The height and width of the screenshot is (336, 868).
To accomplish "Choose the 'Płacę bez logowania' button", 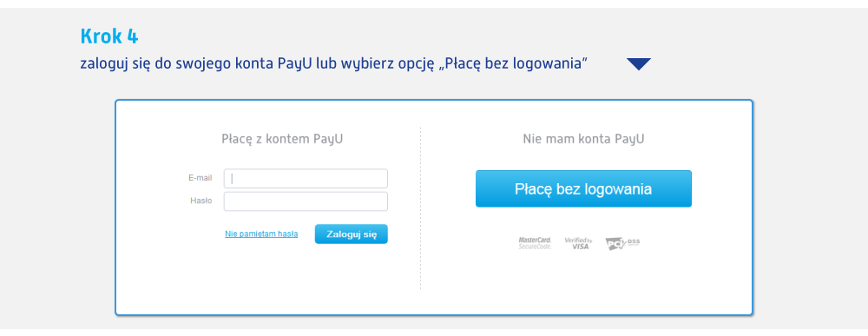I will click(x=583, y=188).
